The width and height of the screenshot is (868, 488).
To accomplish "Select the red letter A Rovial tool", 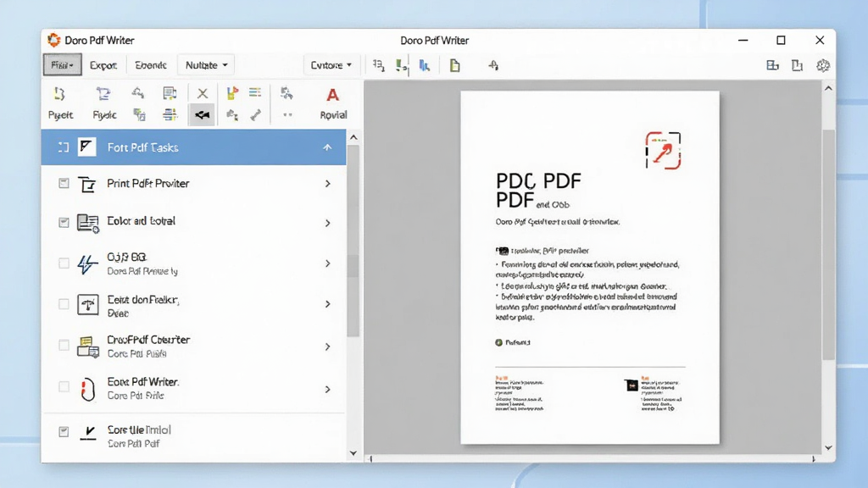I will [332, 95].
